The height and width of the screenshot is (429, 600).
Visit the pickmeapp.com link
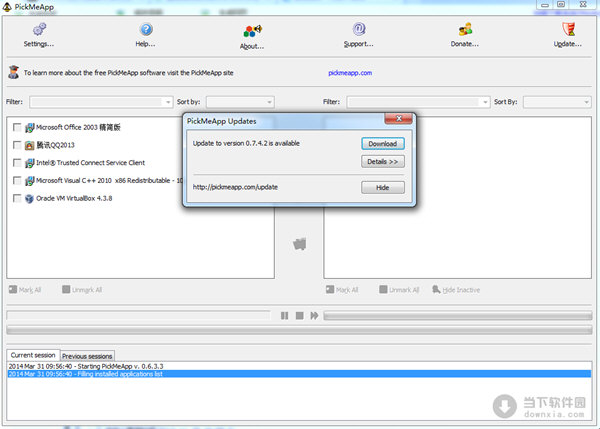348,72
